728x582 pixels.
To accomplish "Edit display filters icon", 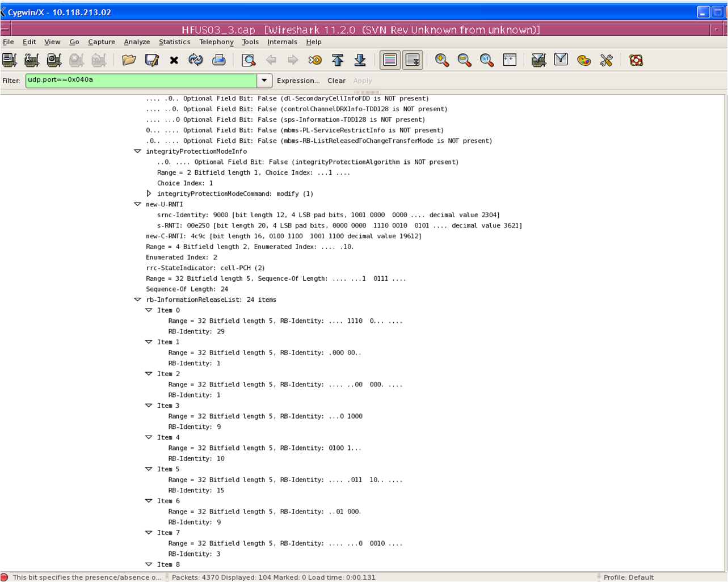I will (561, 60).
